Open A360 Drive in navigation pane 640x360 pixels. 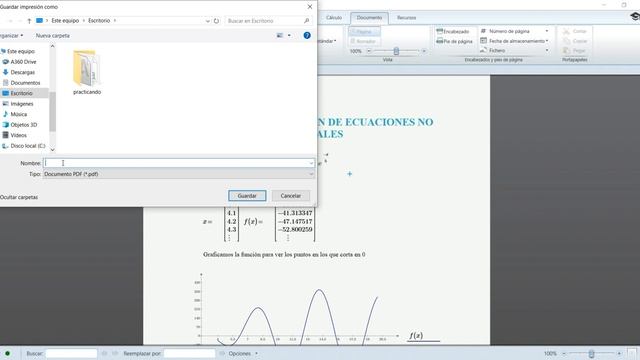(23, 62)
